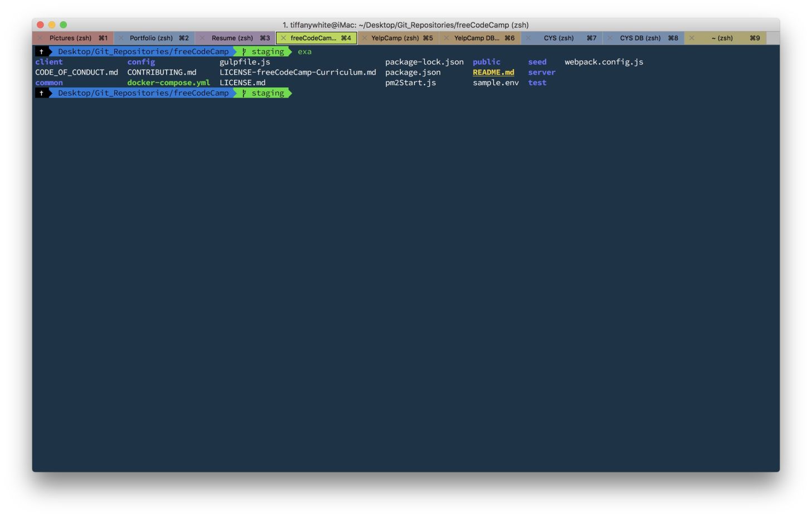Open the CYS DB (zsh) tab
This screenshot has width=812, height=518.
[643, 38]
